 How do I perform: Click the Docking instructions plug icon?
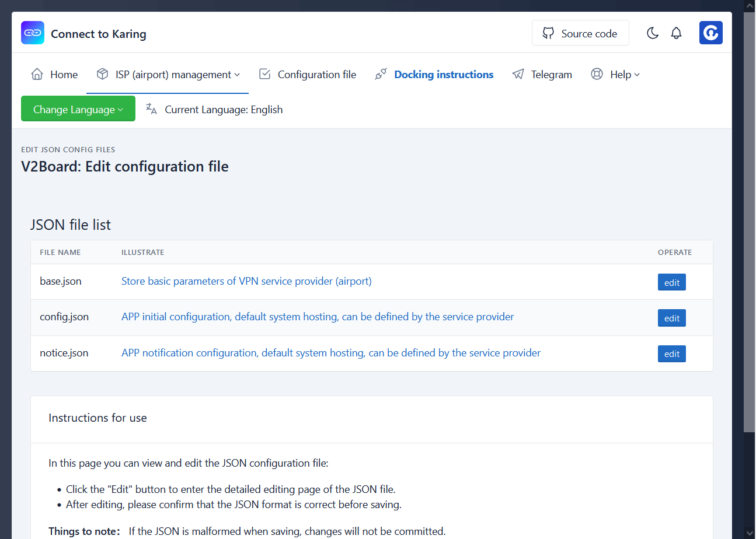coord(381,75)
